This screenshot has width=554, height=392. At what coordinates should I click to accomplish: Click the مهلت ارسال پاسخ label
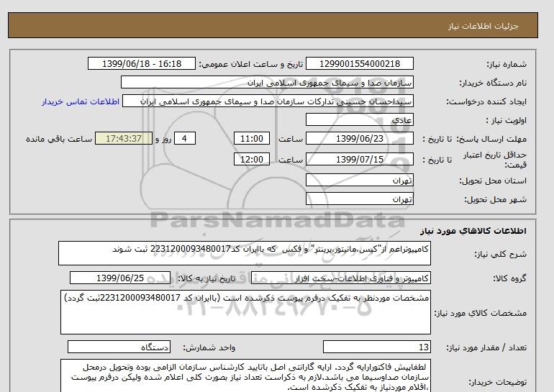tap(491, 139)
